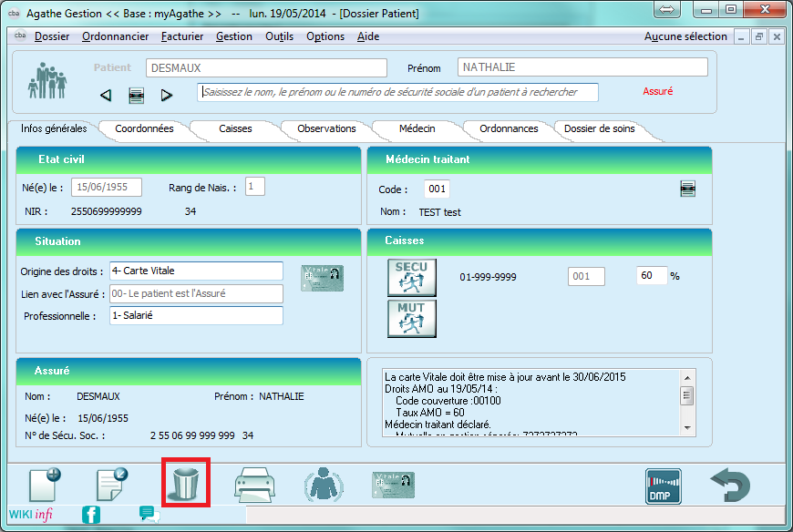Screen dimensions: 793x532
Task: Switch to the Médecin tab
Action: click(417, 128)
